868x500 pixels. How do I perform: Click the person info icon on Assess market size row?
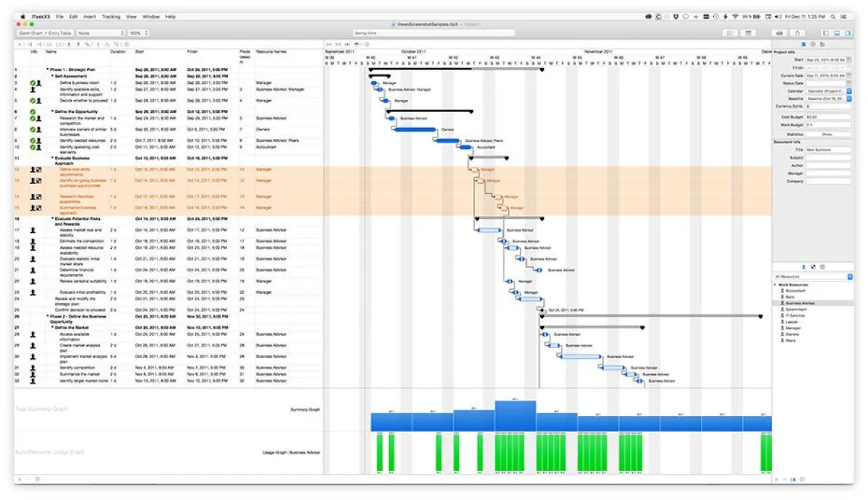30,229
